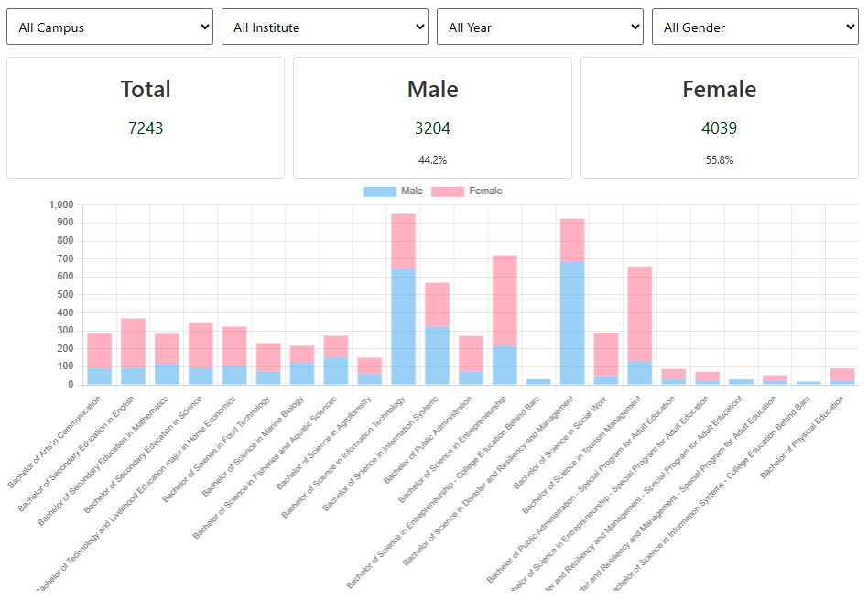This screenshot has height=601, width=868.
Task: Click the blue Male segment of the Information Technology bar
Action: pos(403,326)
